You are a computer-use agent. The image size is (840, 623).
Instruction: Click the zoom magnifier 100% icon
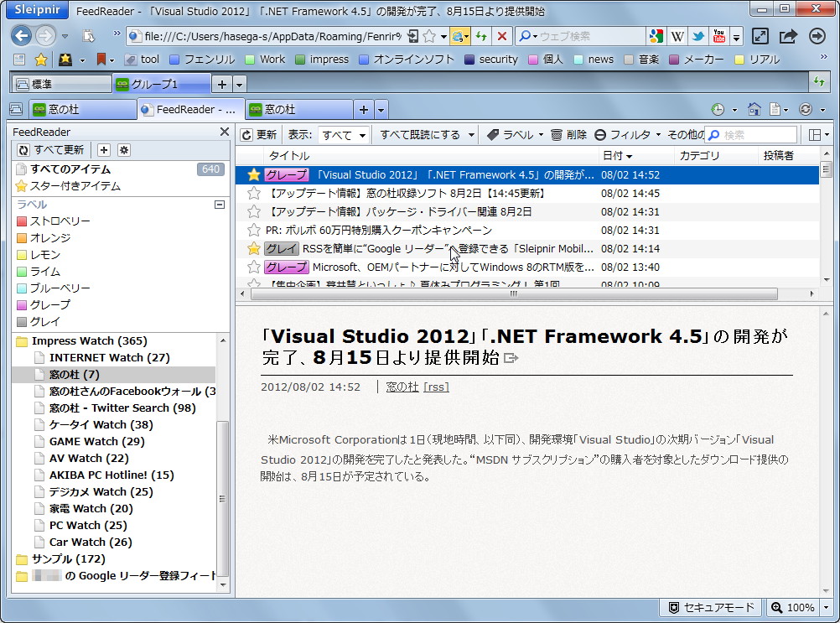coord(776,607)
